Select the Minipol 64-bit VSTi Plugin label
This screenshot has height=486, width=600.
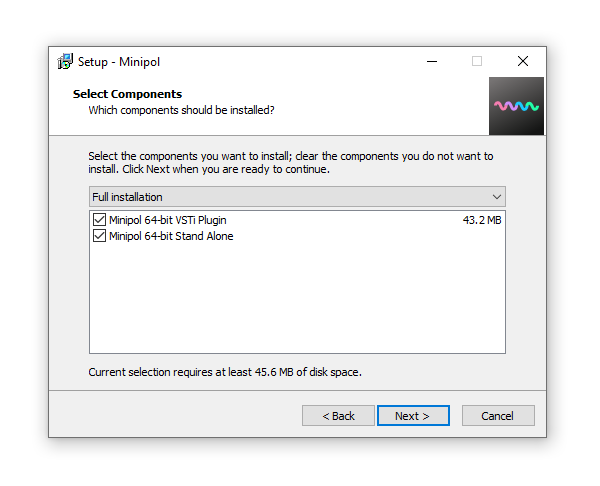(x=174, y=220)
